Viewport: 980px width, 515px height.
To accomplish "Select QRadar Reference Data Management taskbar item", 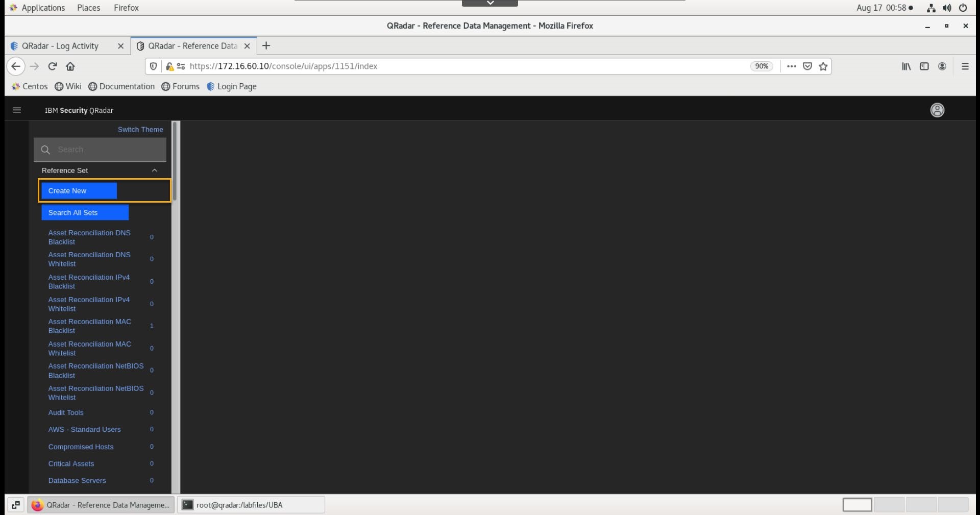I will tap(101, 505).
